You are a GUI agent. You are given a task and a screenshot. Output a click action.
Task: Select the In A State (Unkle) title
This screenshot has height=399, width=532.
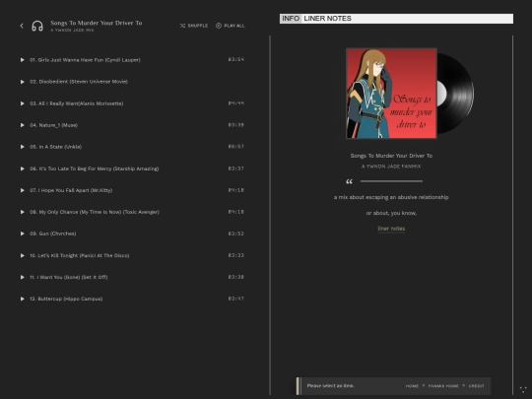coord(55,147)
